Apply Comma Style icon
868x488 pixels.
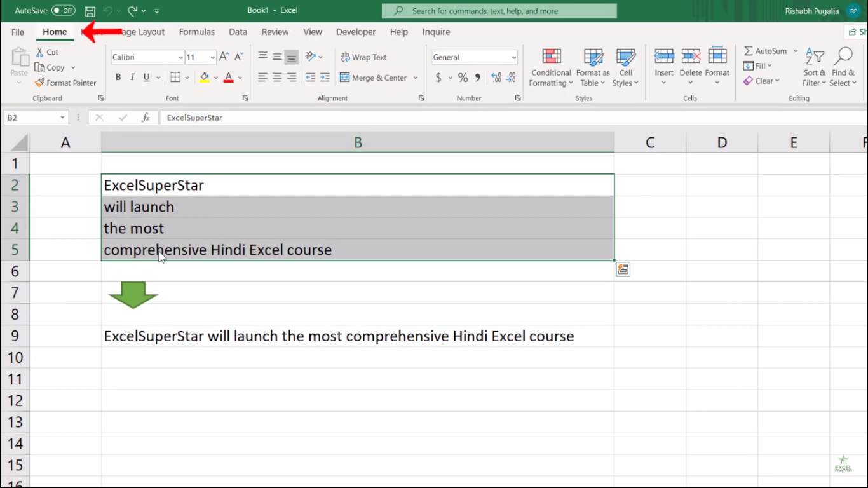click(477, 78)
